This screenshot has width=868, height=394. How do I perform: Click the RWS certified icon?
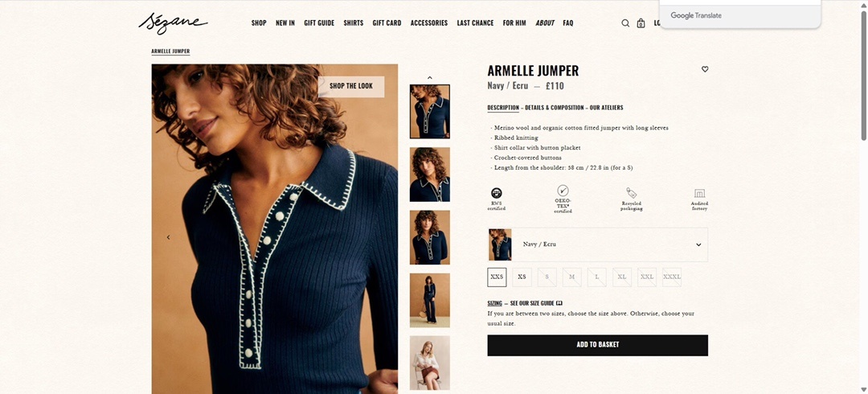[496, 193]
